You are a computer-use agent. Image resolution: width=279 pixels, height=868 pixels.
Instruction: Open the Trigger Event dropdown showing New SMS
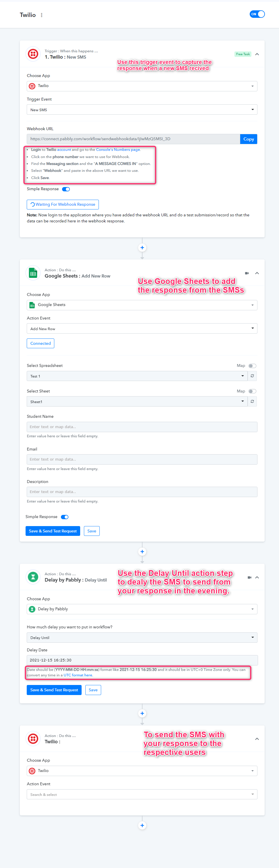(x=142, y=109)
